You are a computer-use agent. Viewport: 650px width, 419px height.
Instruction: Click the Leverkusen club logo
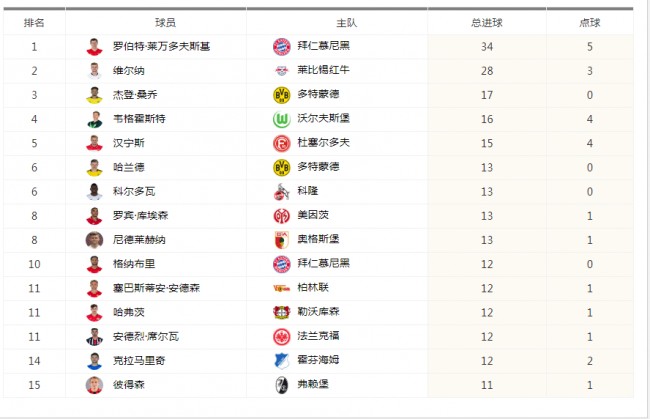point(281,312)
